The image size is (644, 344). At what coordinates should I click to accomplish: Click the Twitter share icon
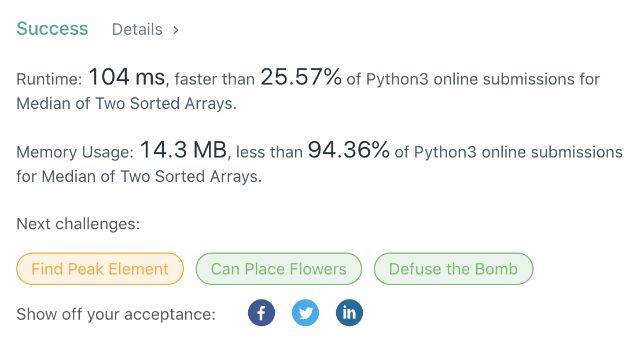[x=306, y=313]
